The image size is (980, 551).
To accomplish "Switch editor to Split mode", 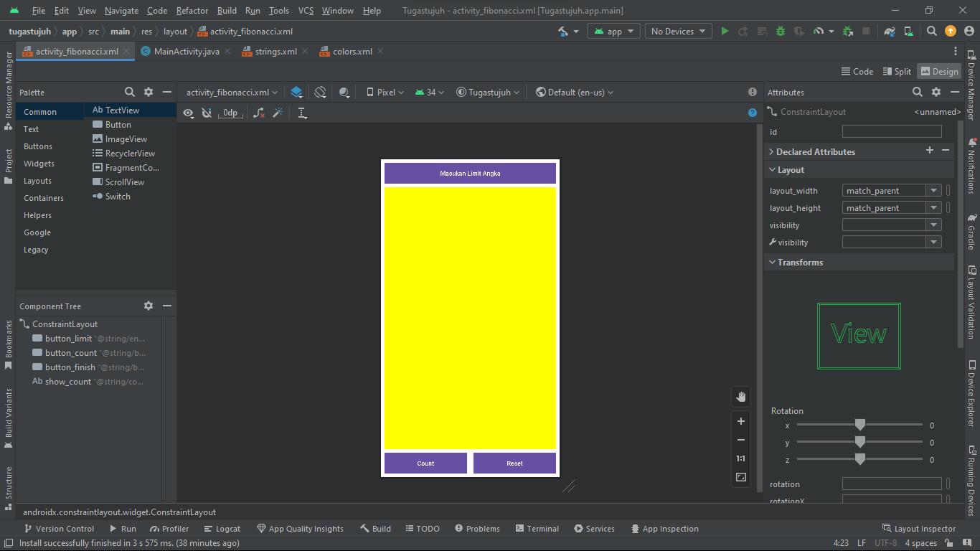I will tap(897, 71).
